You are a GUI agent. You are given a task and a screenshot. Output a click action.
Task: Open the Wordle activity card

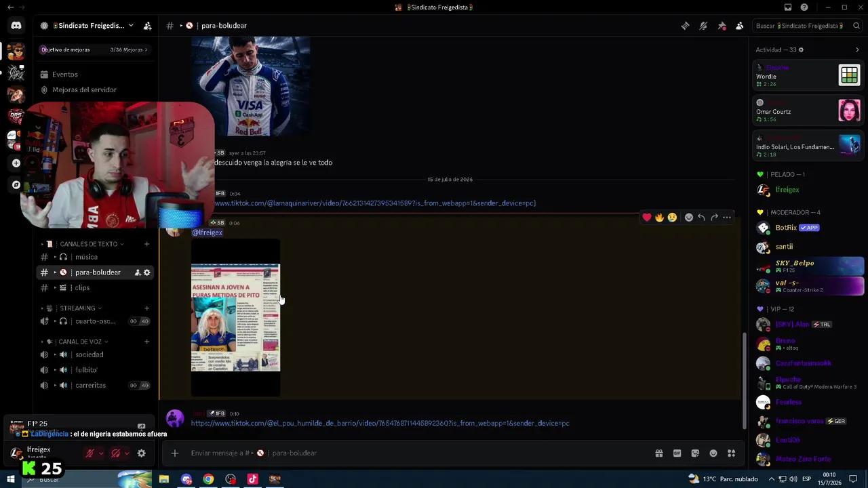pyautogui.click(x=808, y=75)
